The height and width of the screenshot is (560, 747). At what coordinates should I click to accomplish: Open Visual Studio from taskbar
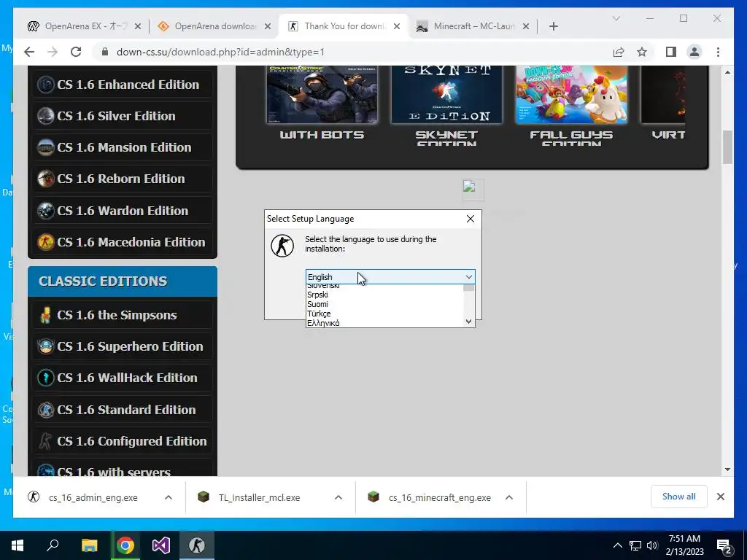pyautogui.click(x=161, y=545)
